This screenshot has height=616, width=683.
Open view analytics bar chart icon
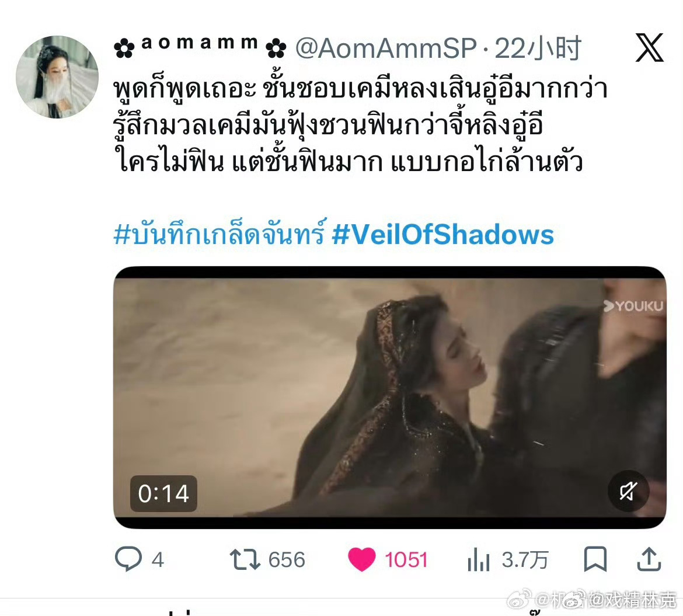[479, 559]
